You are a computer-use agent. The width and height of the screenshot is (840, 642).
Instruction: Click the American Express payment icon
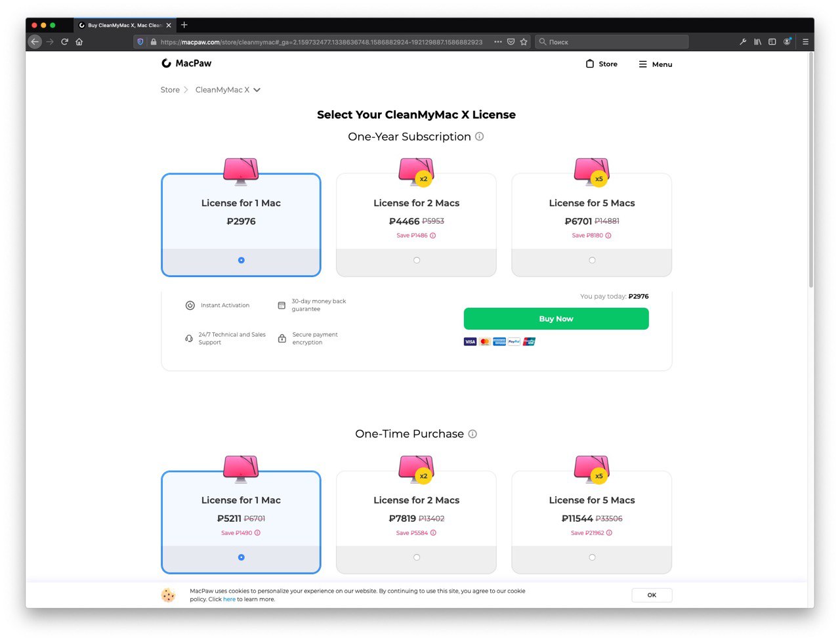[499, 341]
